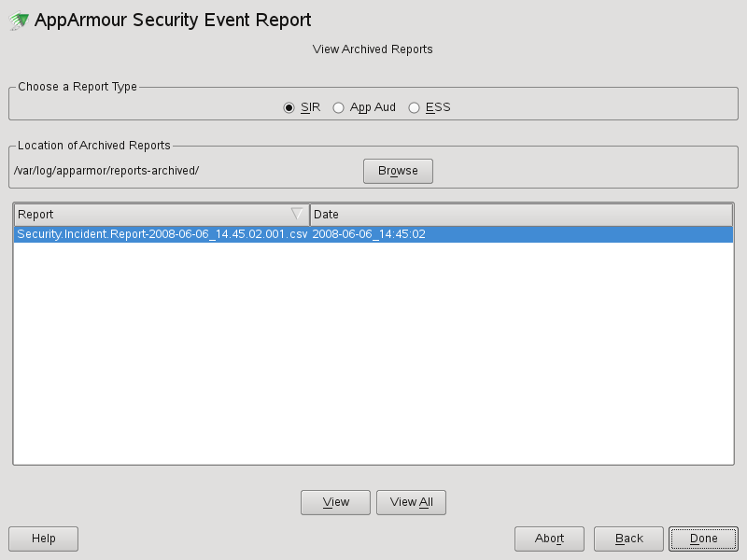747x560 pixels.
Task: Click the View button
Action: 334,502
